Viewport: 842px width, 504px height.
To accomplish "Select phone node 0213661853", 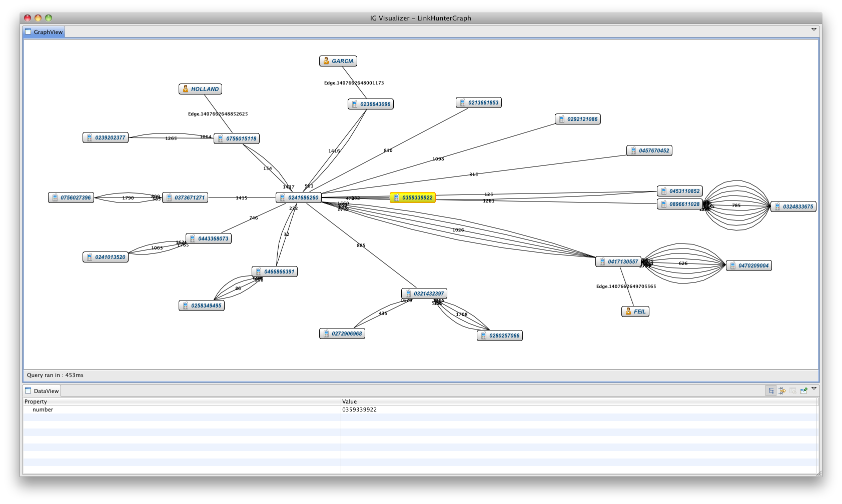I will (479, 102).
